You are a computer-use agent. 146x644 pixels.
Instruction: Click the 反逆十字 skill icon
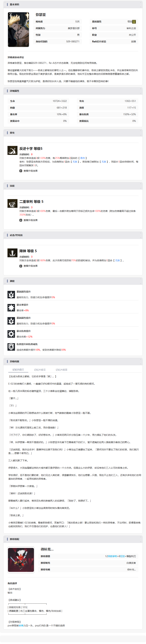point(12,151)
